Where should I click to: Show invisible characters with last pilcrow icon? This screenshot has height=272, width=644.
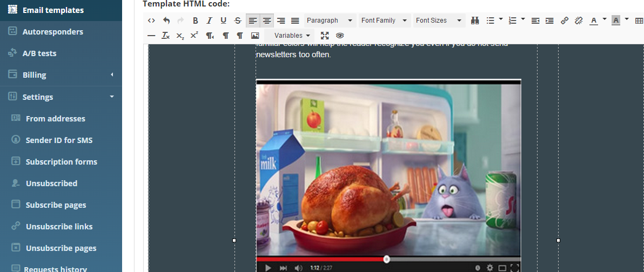[x=240, y=36]
